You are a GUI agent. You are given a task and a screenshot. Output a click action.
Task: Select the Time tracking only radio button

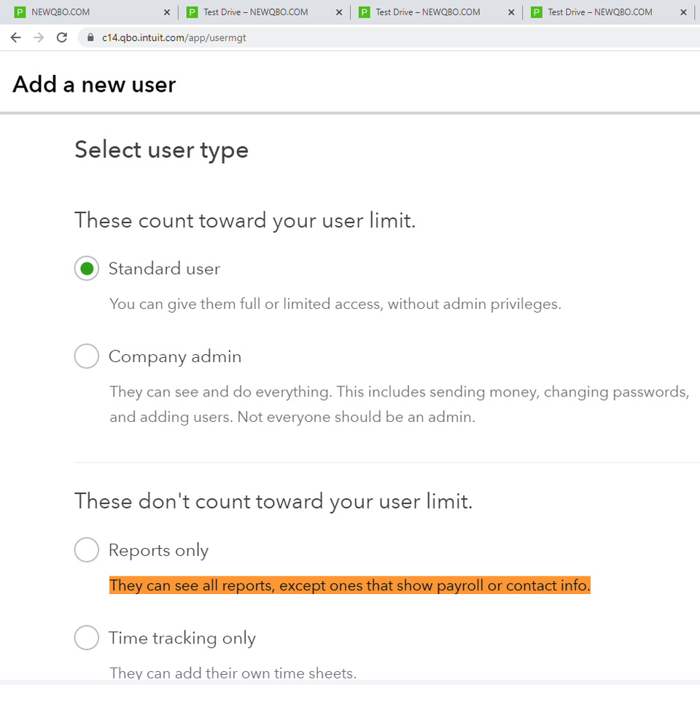(87, 638)
